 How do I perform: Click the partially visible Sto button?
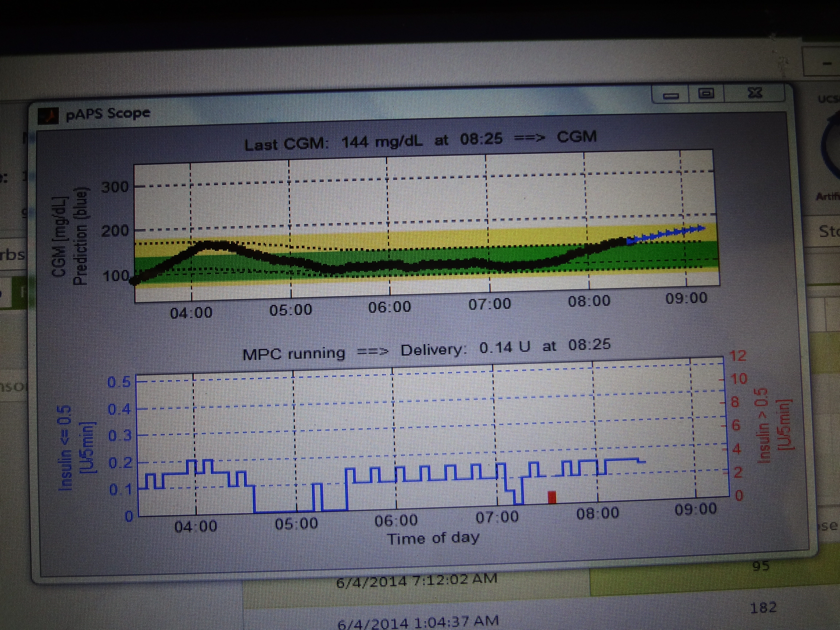coord(829,231)
